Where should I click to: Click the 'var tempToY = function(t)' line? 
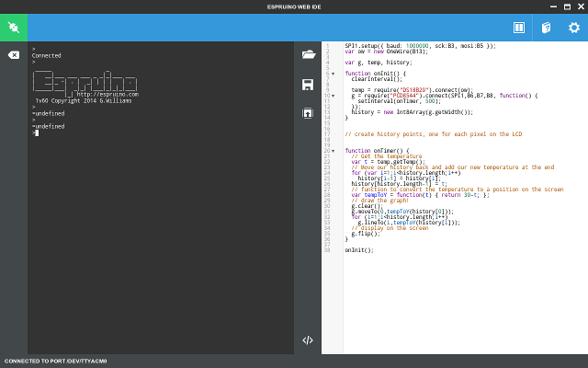coord(421,195)
